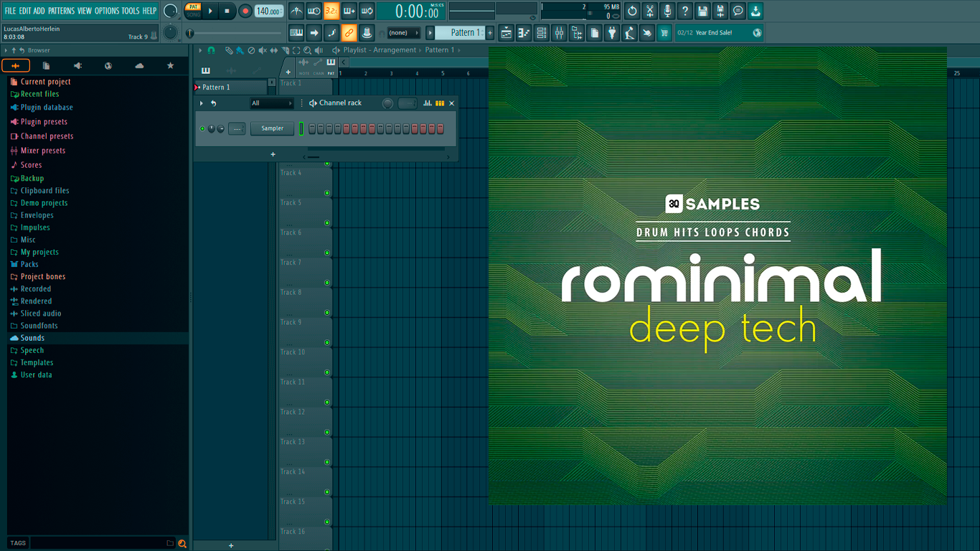Adjust the Channel rack swing knob

point(387,103)
